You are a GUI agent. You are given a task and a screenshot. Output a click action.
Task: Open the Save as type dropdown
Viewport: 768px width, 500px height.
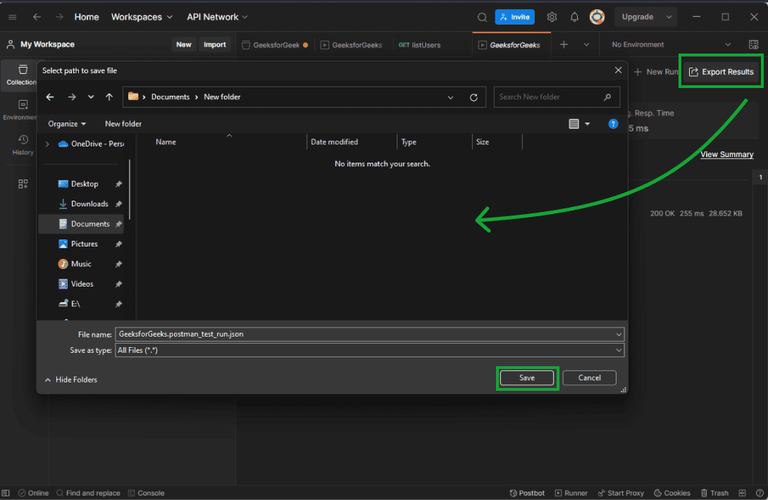369,350
